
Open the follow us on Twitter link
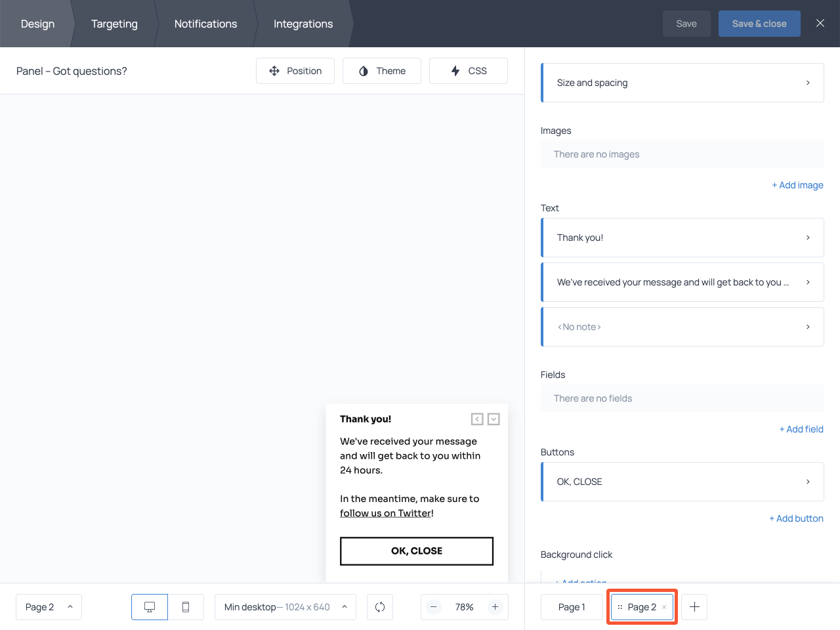click(384, 513)
